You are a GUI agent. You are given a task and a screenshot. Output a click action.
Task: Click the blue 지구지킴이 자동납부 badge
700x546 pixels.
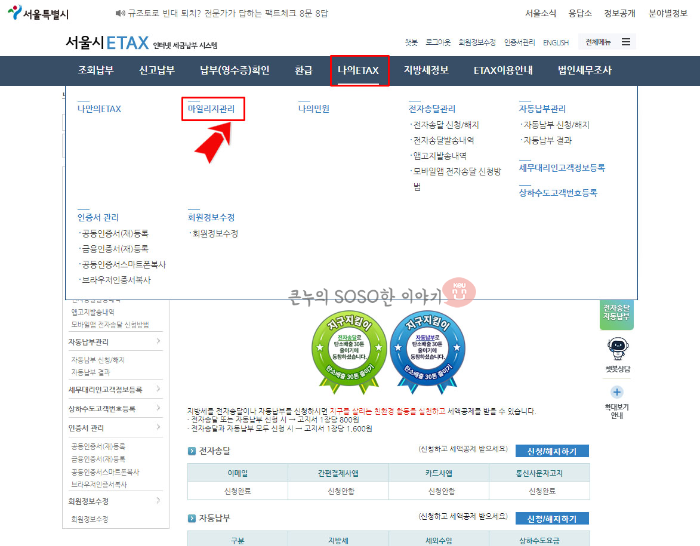point(427,352)
